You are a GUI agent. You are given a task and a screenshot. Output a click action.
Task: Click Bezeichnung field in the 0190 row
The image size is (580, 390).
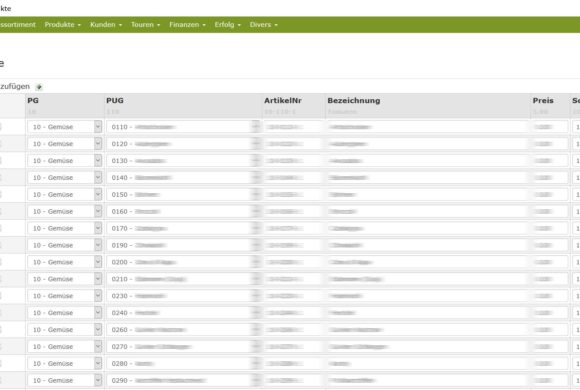428,245
